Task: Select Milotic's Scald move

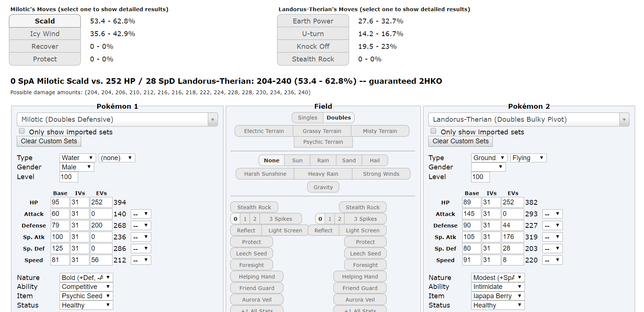Action: pyautogui.click(x=45, y=21)
